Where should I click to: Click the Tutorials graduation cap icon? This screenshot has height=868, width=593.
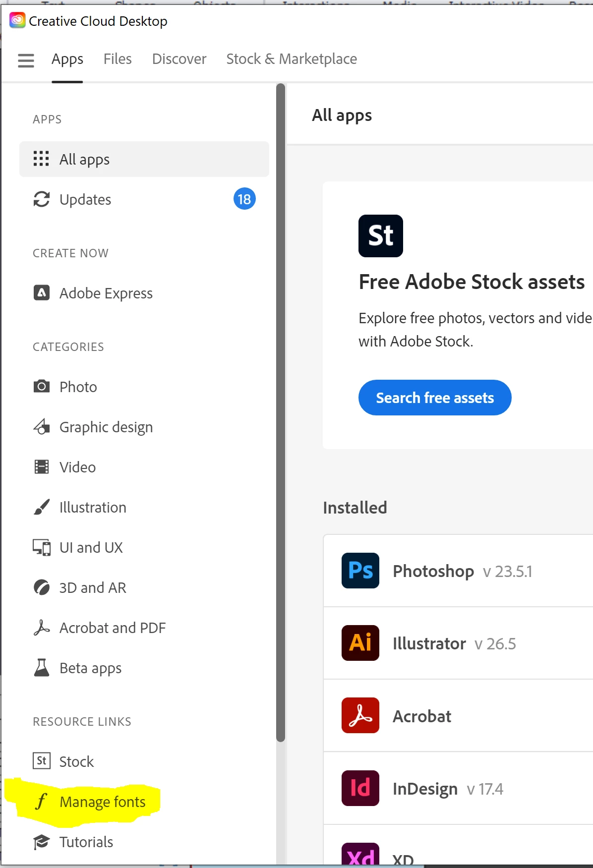point(42,842)
